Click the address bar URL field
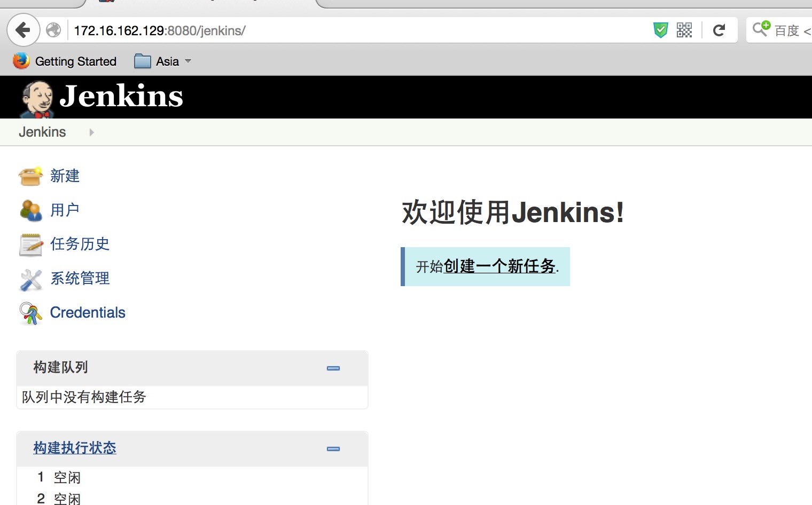The width and height of the screenshot is (812, 505). coord(358,30)
